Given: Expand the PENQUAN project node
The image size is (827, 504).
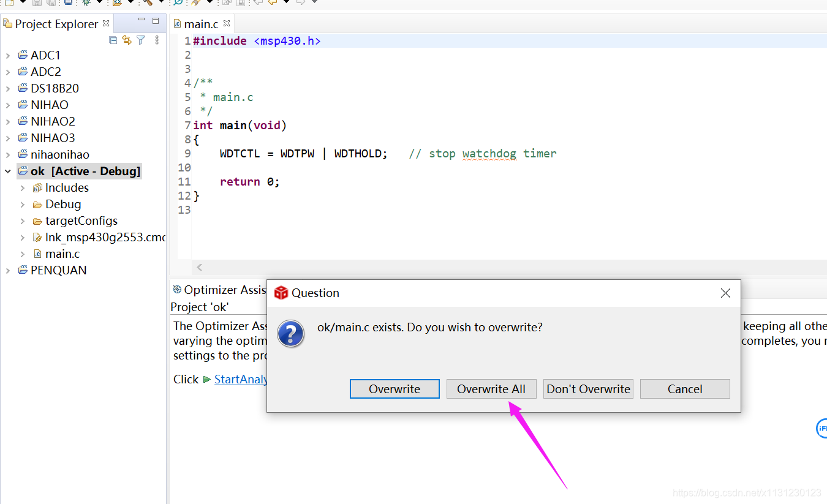Looking at the screenshot, I should (7, 270).
